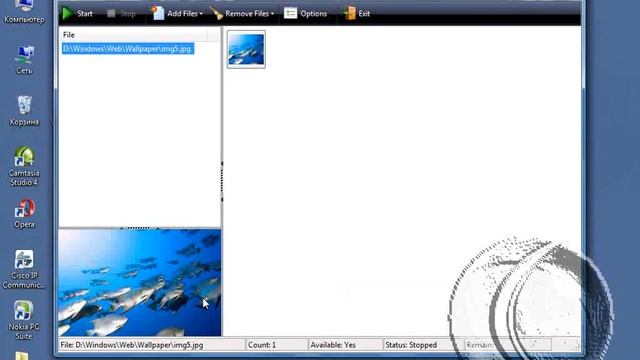Click the Status: Stopped status entry
The height and width of the screenshot is (360, 640).
(424, 345)
